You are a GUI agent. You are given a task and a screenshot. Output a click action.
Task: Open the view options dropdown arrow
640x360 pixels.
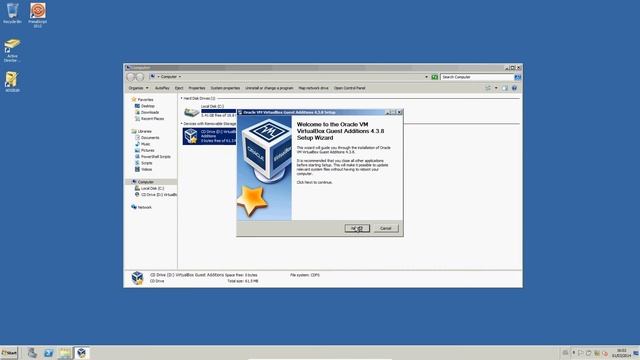(496, 88)
